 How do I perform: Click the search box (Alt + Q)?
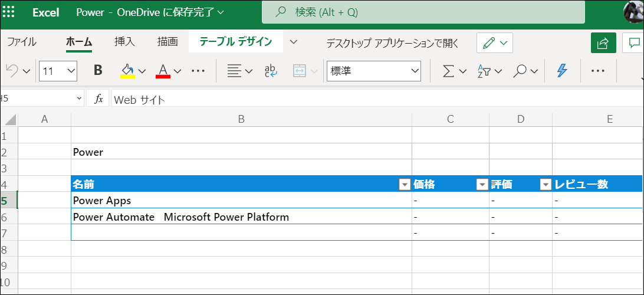coord(423,12)
